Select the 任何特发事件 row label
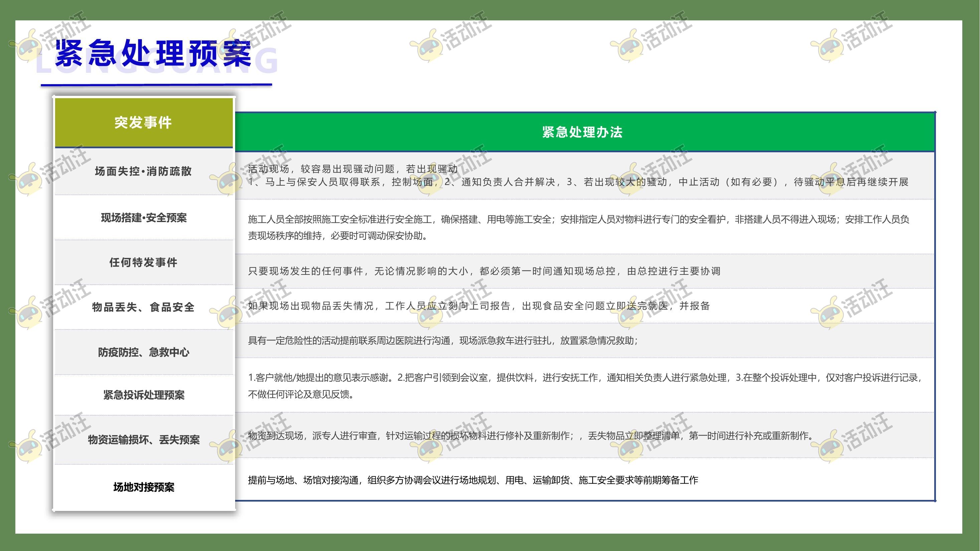This screenshot has height=551, width=980. pyautogui.click(x=143, y=262)
